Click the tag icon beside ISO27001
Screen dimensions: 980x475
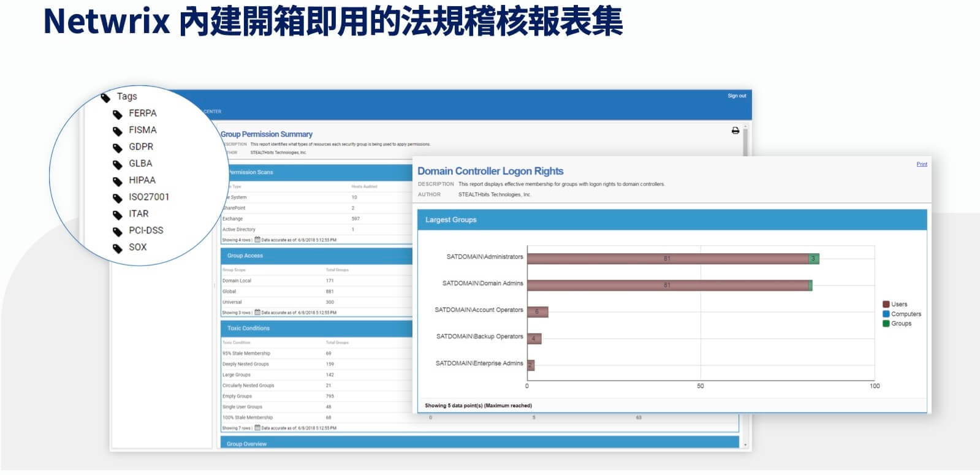click(118, 198)
